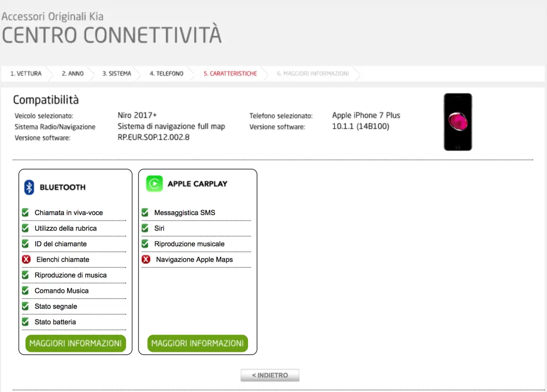Click Riproduzione di musica label
Viewport: 547px width, 392px height.
[x=71, y=275]
